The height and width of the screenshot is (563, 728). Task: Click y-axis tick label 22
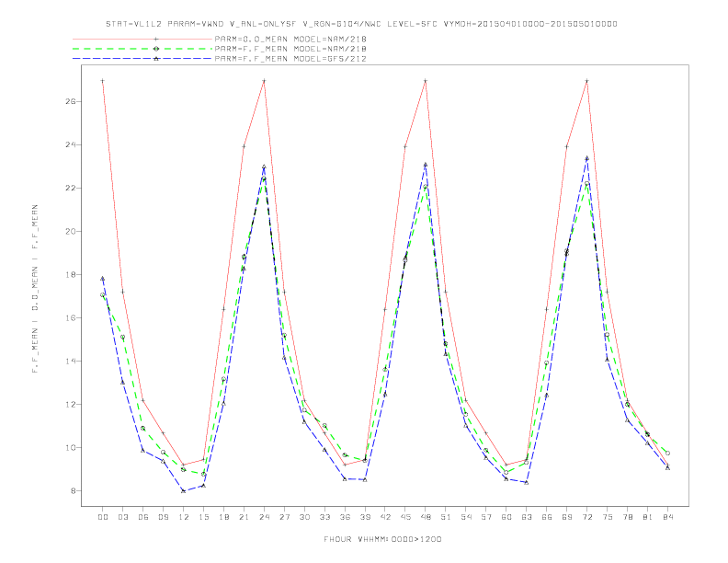point(70,189)
